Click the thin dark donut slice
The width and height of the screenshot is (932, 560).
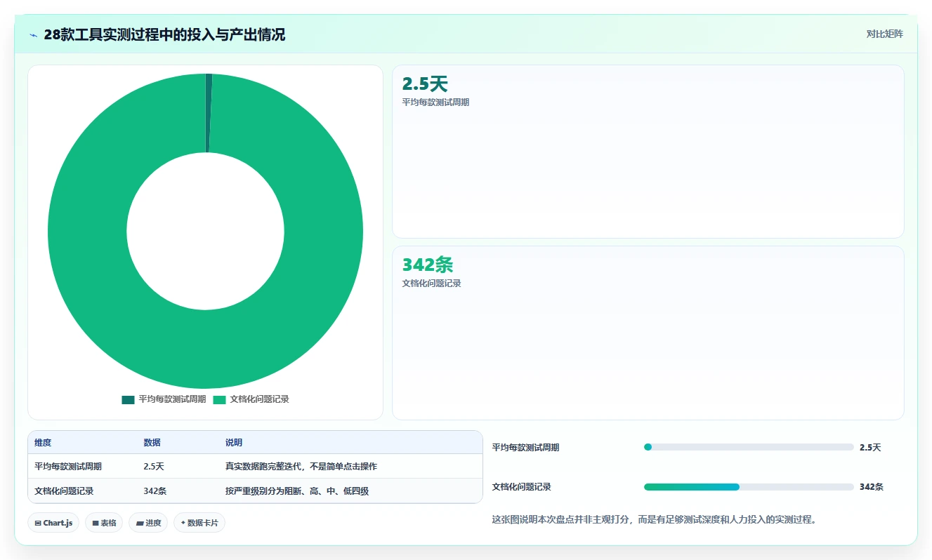click(208, 112)
